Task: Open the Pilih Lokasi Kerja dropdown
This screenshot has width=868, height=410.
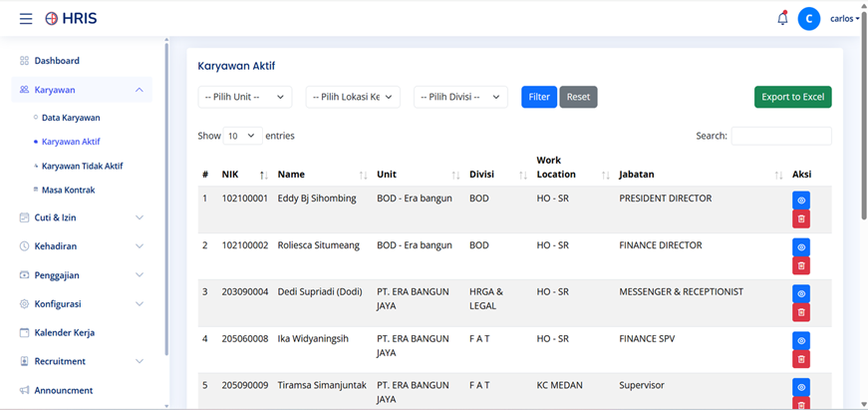Action: pos(353,97)
